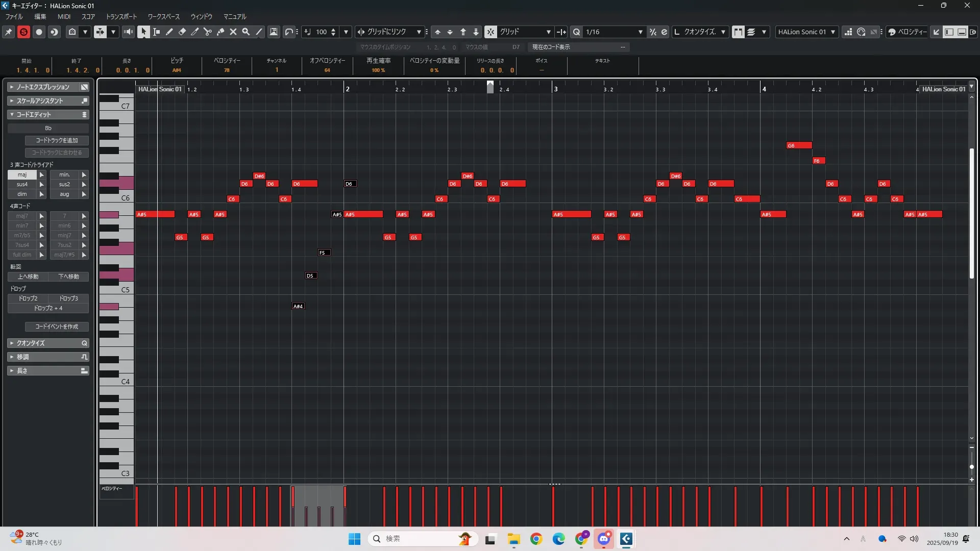Click the Range Selection tool
Screen dimensions: 980x551
157,32
